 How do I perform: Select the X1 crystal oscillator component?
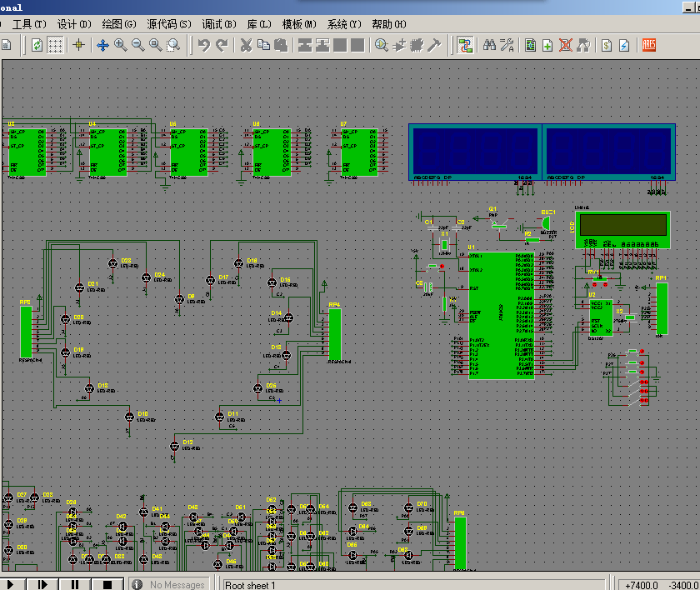tap(445, 244)
